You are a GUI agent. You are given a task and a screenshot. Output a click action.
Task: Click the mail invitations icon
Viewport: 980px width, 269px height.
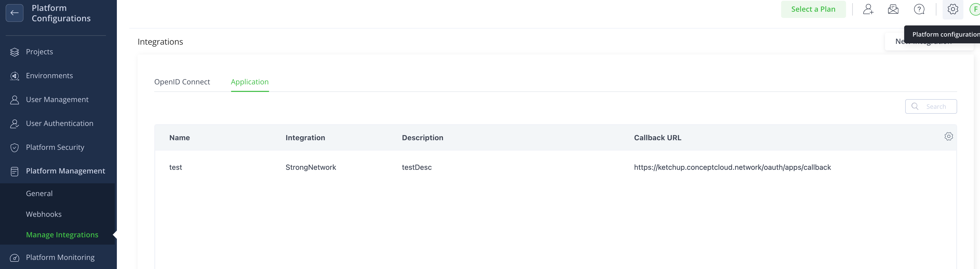click(x=893, y=9)
